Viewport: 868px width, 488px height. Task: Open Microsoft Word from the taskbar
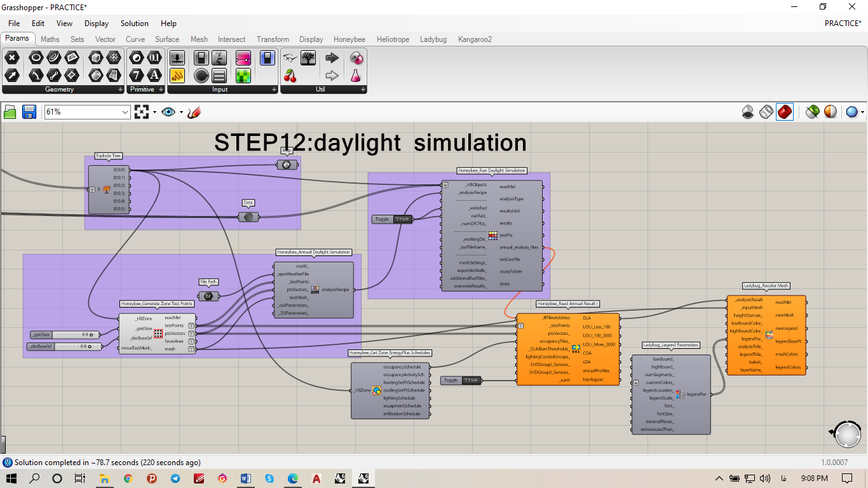coord(246,478)
